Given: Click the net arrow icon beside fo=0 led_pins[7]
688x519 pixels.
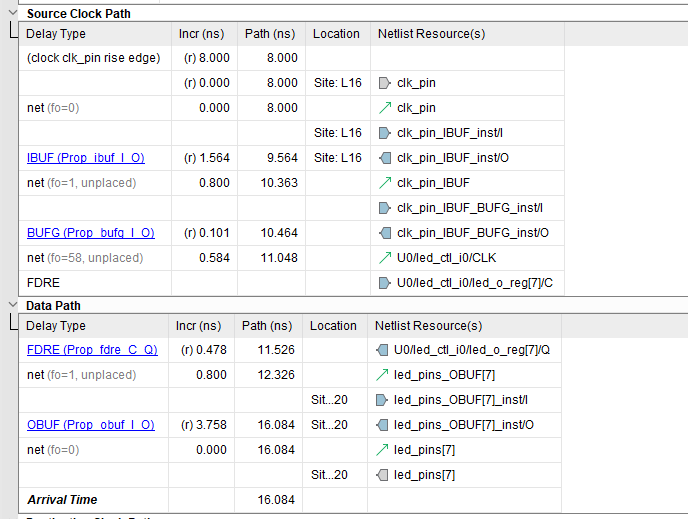Looking at the screenshot, I should pos(382,450).
